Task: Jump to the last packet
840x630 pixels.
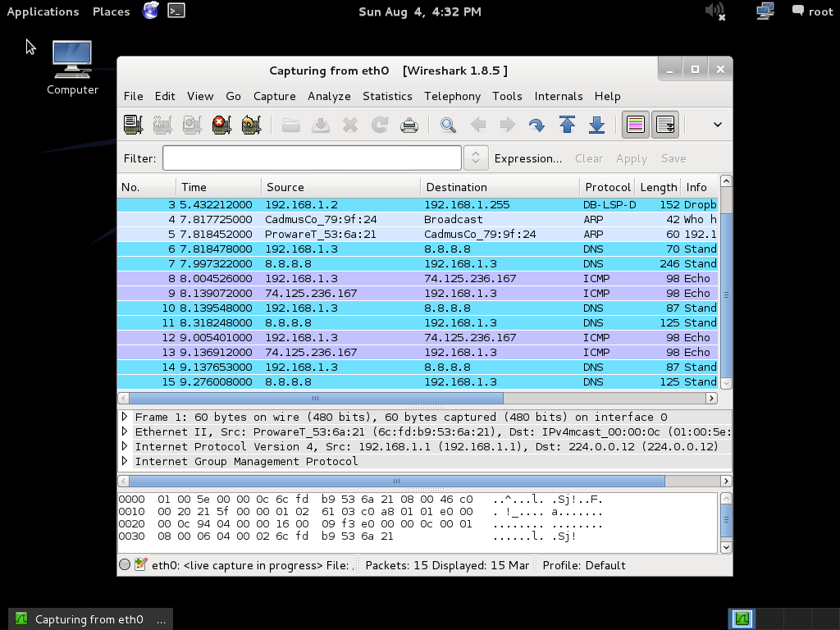Action: [x=596, y=125]
